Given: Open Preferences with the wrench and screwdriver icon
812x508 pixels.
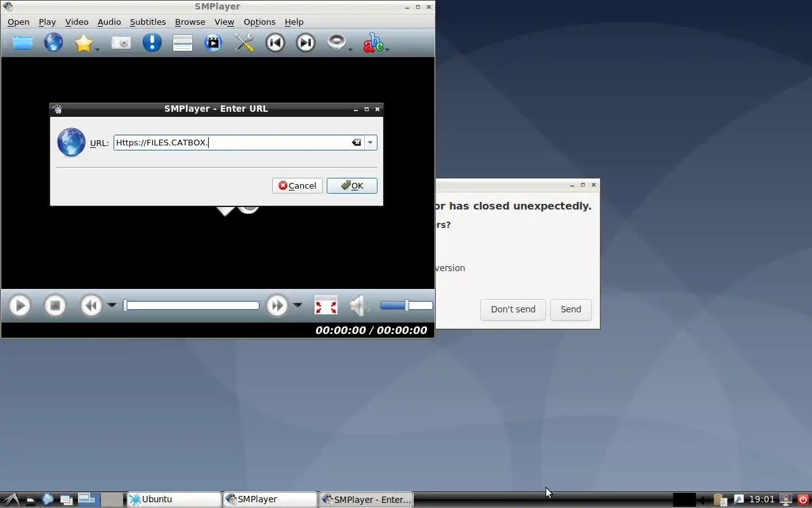Looking at the screenshot, I should 244,43.
